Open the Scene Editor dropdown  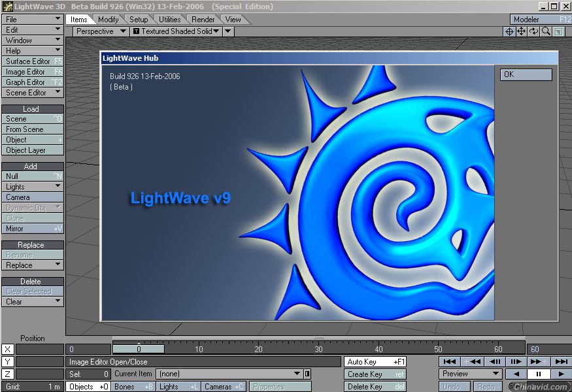[x=33, y=93]
